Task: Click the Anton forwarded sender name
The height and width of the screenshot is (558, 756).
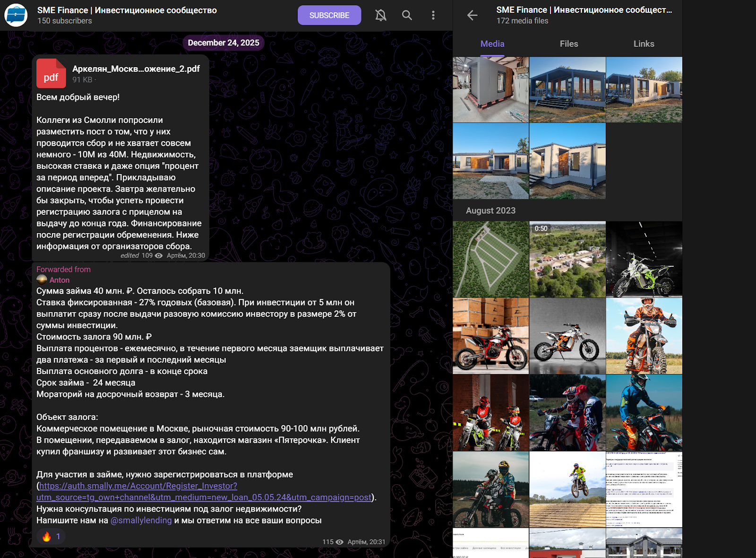Action: point(60,280)
